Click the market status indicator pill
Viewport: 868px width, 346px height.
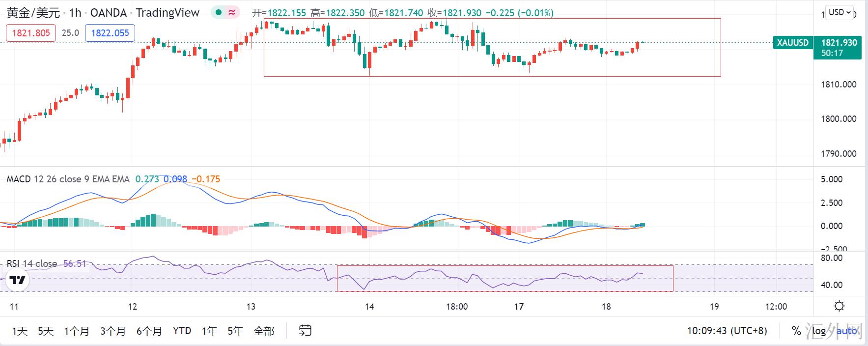[225, 13]
